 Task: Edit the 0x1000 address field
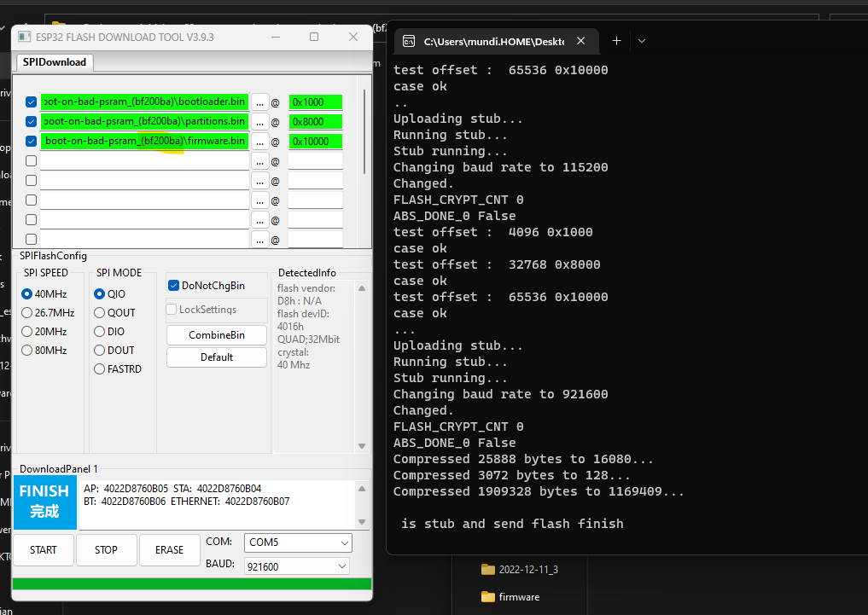(x=316, y=102)
